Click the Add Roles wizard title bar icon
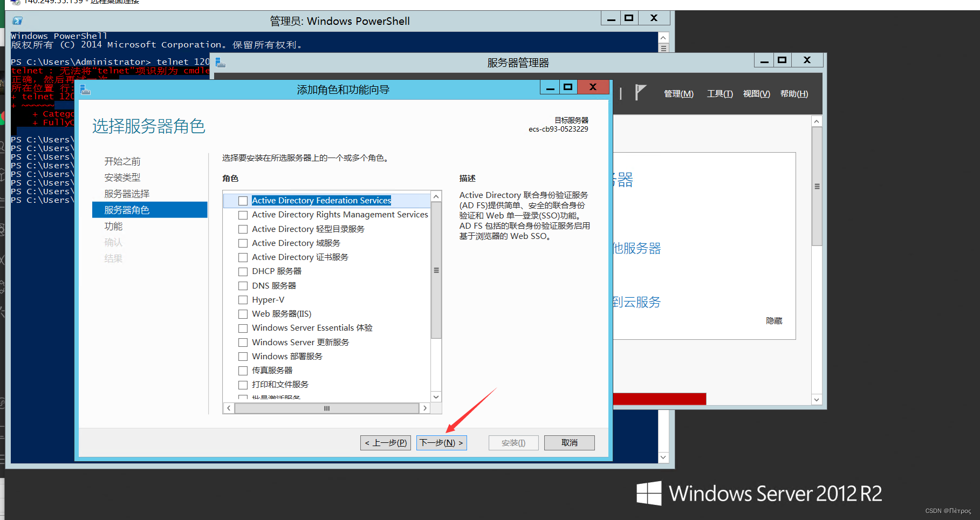 tap(85, 89)
